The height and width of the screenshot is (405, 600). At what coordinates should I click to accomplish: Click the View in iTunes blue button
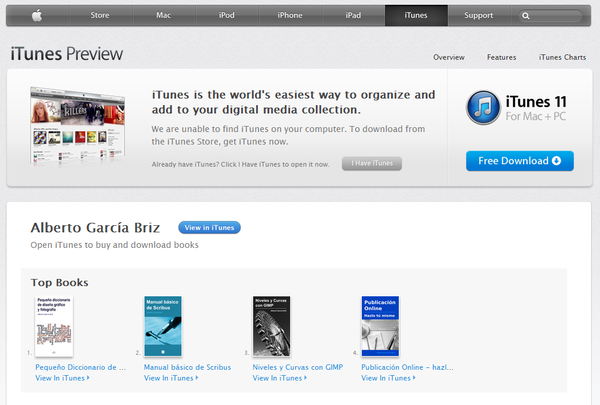[x=209, y=227]
